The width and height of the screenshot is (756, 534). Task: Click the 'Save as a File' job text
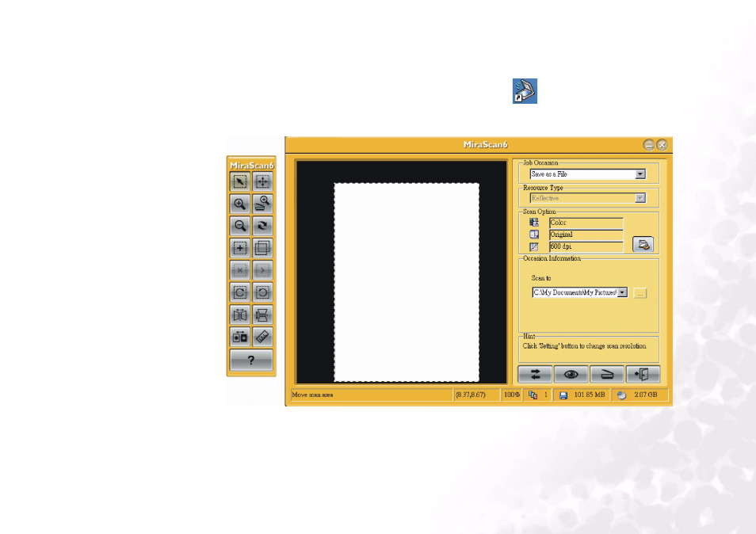click(x=549, y=174)
